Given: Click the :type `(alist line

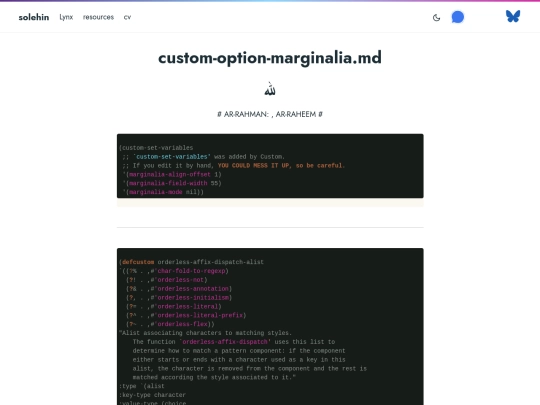Looking at the screenshot, I should [142, 386].
